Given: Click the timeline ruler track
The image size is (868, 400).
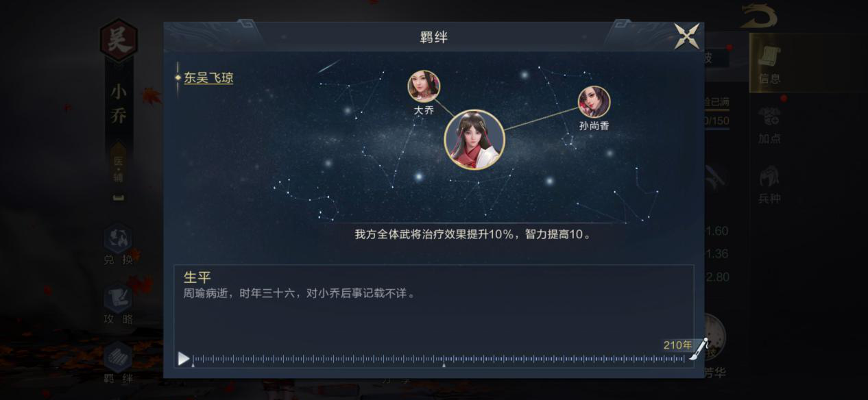Looking at the screenshot, I should tap(439, 358).
